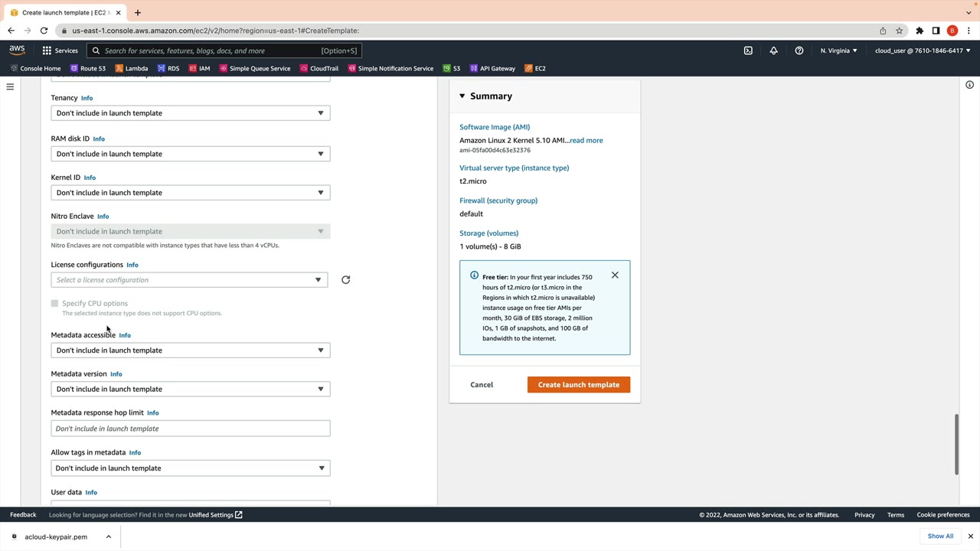Image resolution: width=980 pixels, height=551 pixels.
Task: Open Info link for Metadata response hop limit
Action: click(153, 413)
